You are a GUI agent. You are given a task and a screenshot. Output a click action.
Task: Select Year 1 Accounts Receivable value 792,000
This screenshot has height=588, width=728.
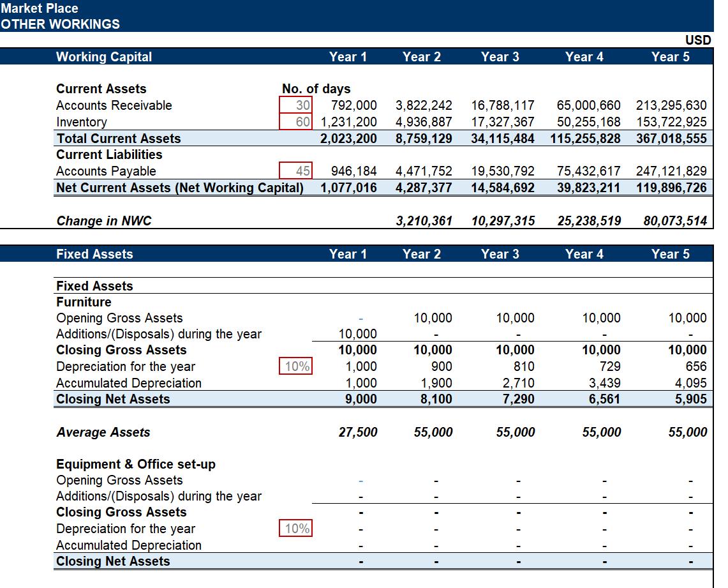[353, 105]
